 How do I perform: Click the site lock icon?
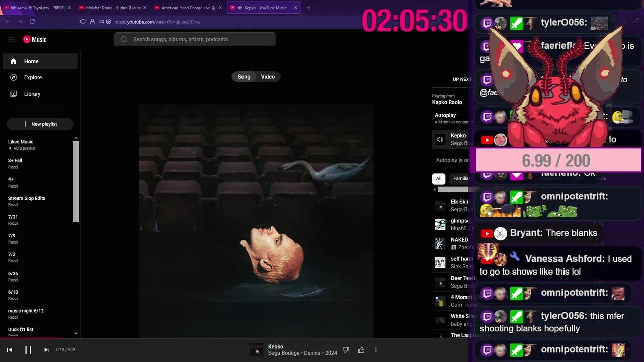tap(92, 22)
